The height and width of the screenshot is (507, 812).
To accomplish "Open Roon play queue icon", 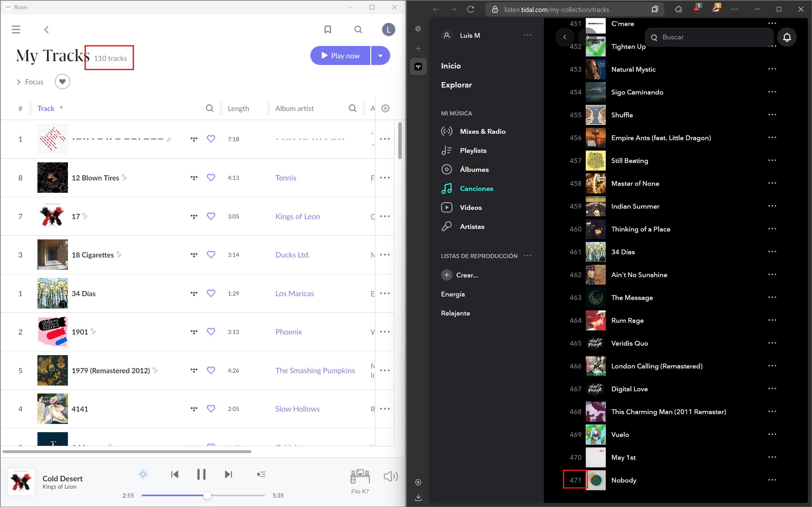I will [x=261, y=474].
